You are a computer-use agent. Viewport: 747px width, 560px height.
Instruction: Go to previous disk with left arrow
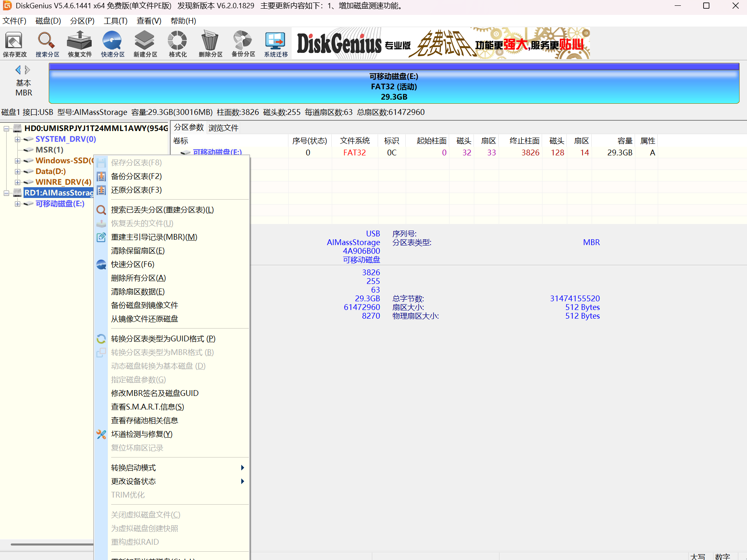point(18,70)
